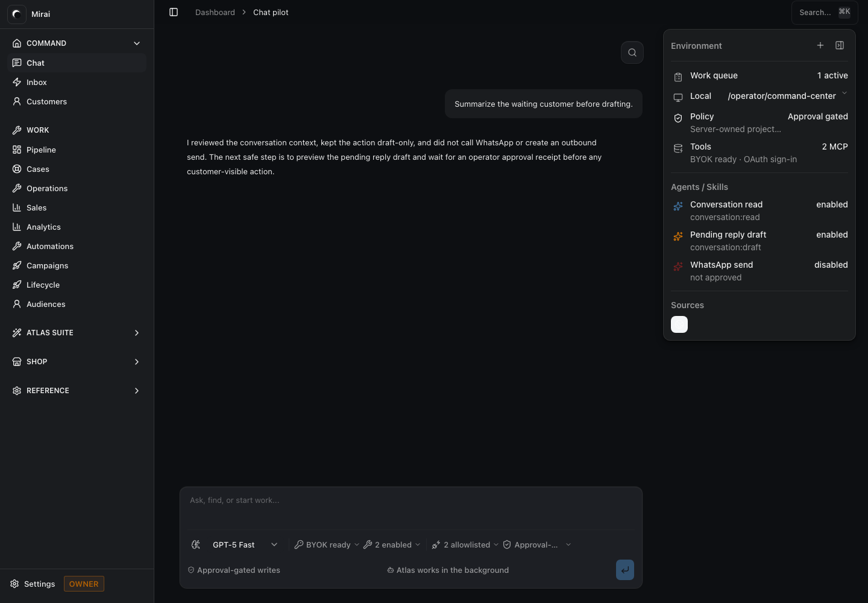Open Chat in the sidebar
This screenshot has width=868, height=603.
click(77, 63)
